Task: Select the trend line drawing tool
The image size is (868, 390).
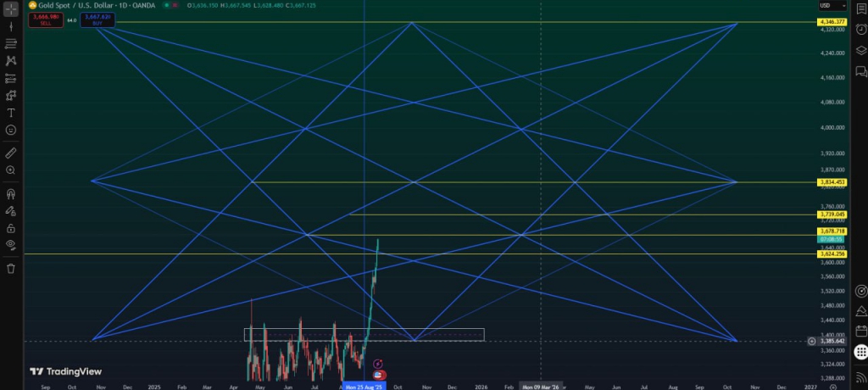Action: coord(11,27)
